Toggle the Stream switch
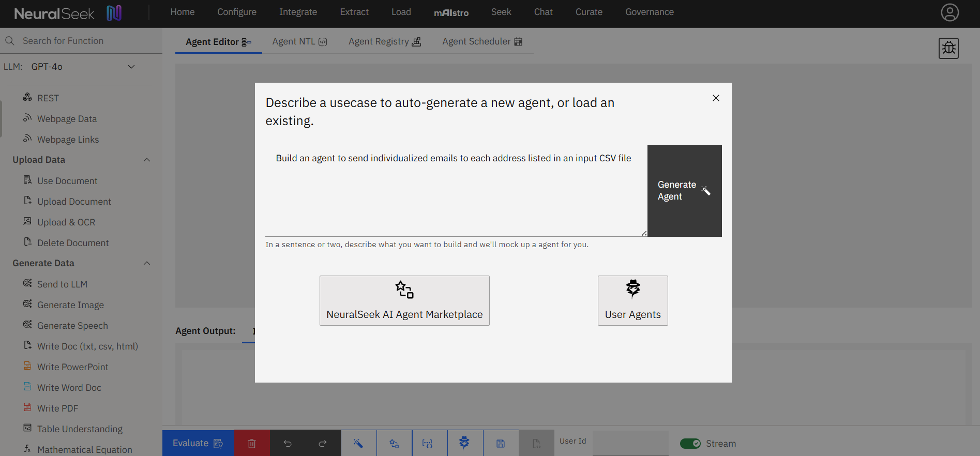980x456 pixels. [x=690, y=444]
